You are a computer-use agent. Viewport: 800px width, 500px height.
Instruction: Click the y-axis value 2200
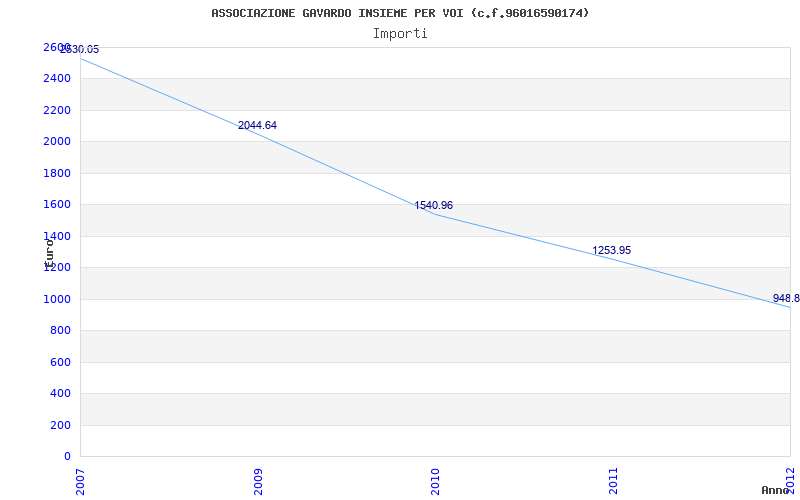pyautogui.click(x=57, y=110)
